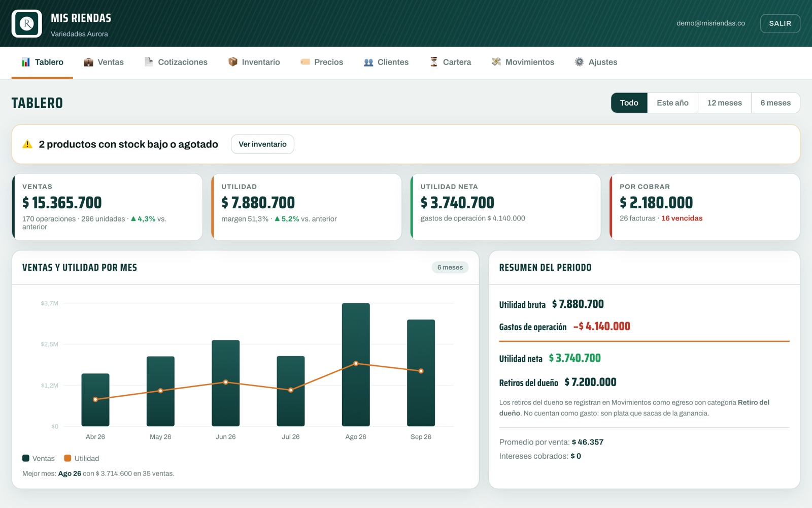
Task: Select the Este año period filter
Action: click(x=673, y=103)
